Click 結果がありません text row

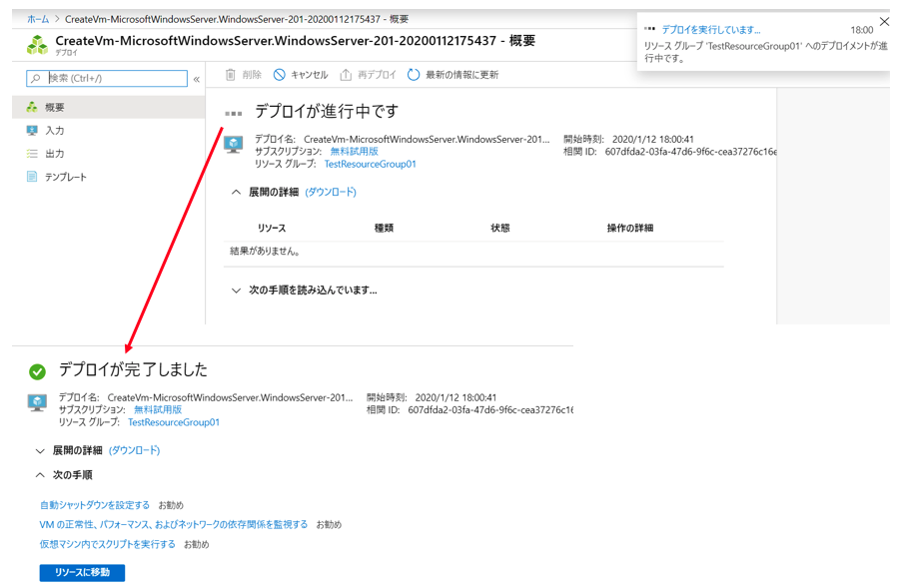(x=265, y=252)
